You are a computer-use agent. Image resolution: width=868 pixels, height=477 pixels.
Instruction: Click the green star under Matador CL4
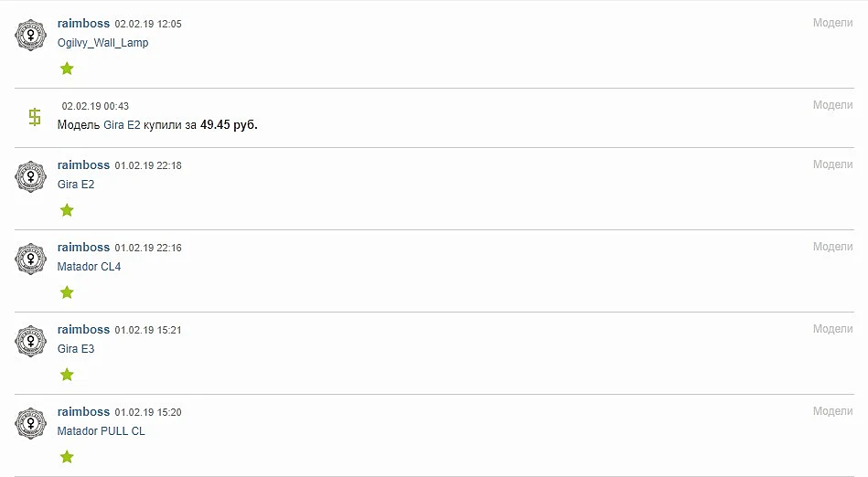click(67, 292)
